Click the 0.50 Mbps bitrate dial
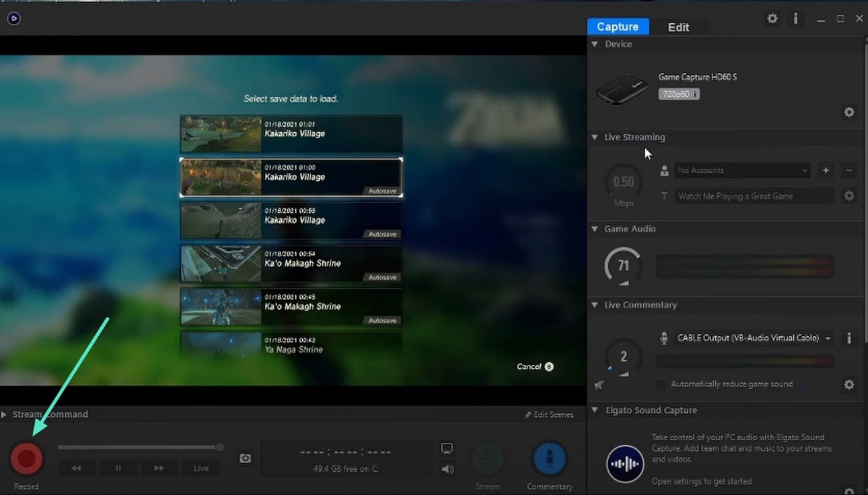Image resolution: width=868 pixels, height=495 pixels. click(623, 182)
